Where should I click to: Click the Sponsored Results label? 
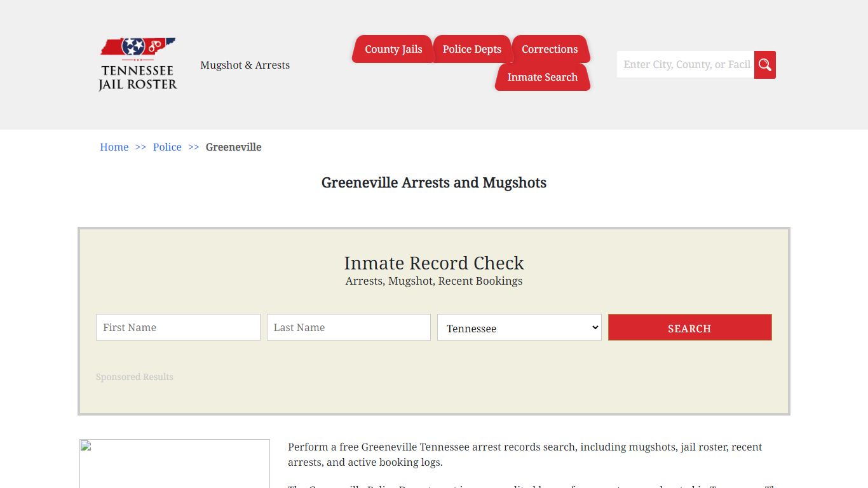click(x=135, y=377)
